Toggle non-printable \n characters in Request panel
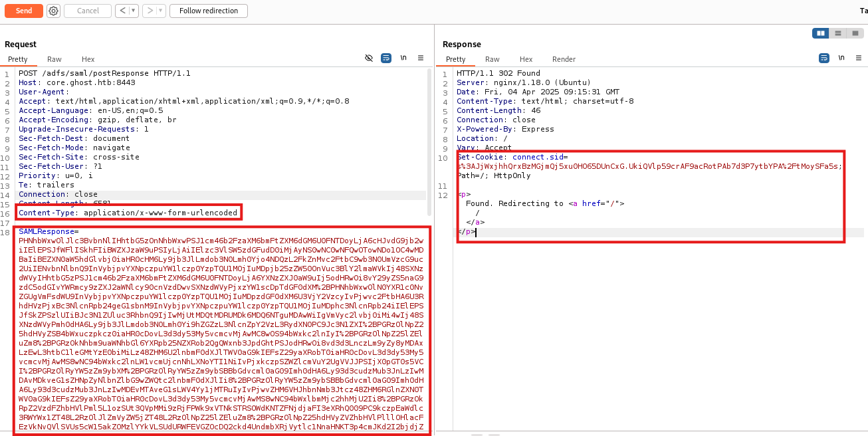Viewport: 868px width, 436px height. [x=403, y=58]
